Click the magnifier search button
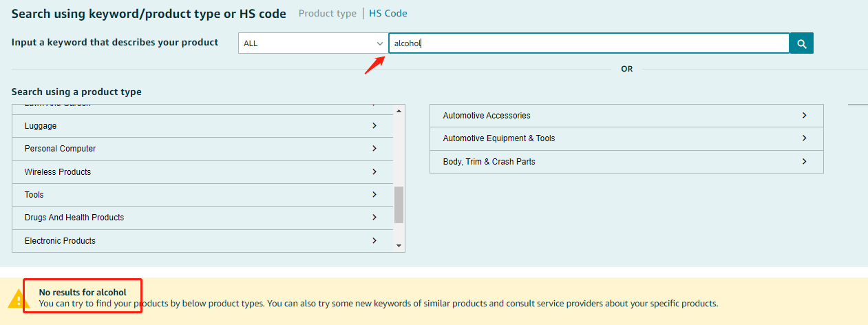The width and height of the screenshot is (868, 325). (801, 43)
